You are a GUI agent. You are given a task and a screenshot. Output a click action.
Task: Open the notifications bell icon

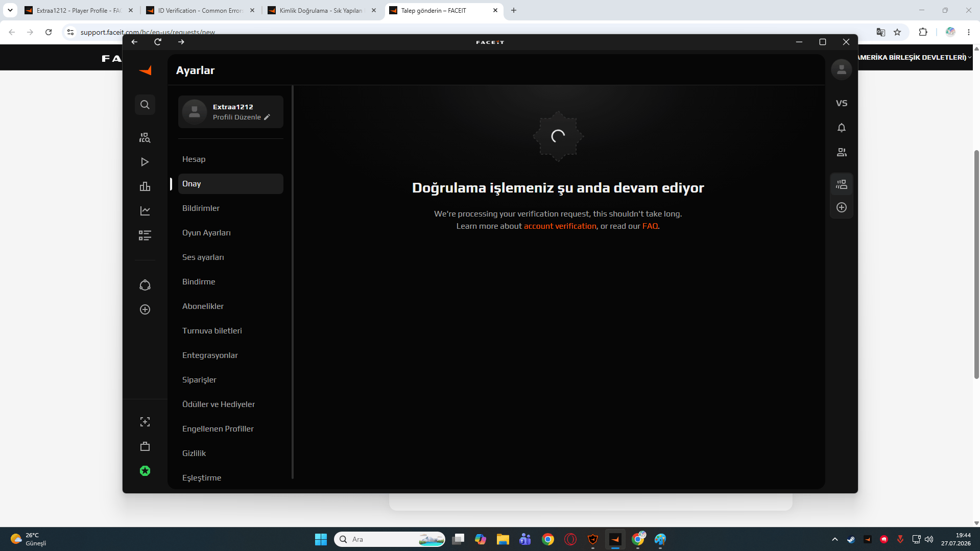point(842,128)
